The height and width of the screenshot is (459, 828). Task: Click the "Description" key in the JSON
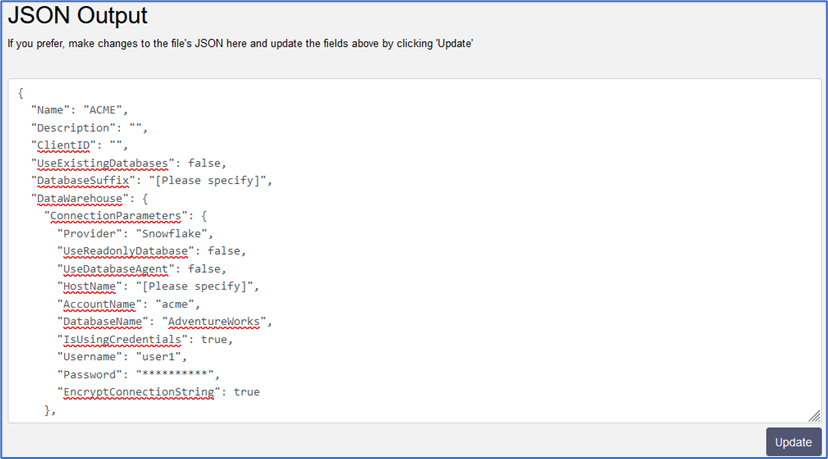(72, 128)
